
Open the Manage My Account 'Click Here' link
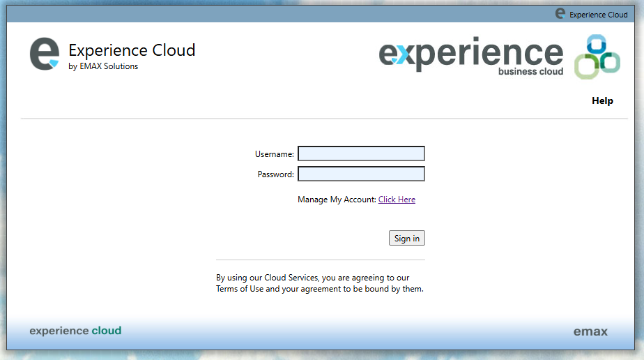coord(397,200)
